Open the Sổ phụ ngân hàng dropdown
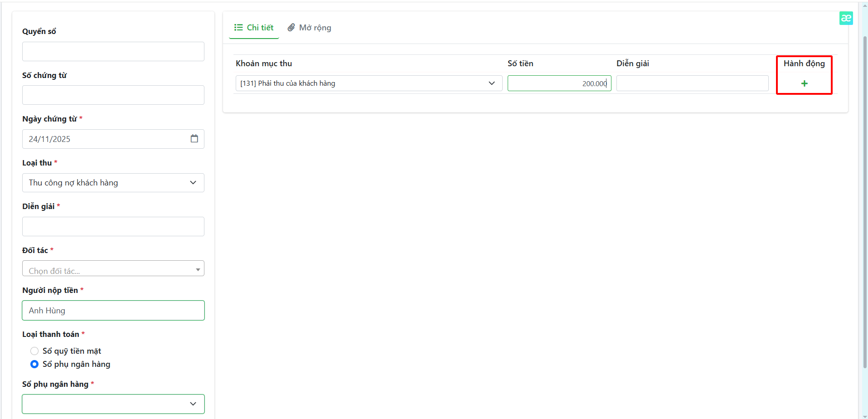 click(x=113, y=404)
